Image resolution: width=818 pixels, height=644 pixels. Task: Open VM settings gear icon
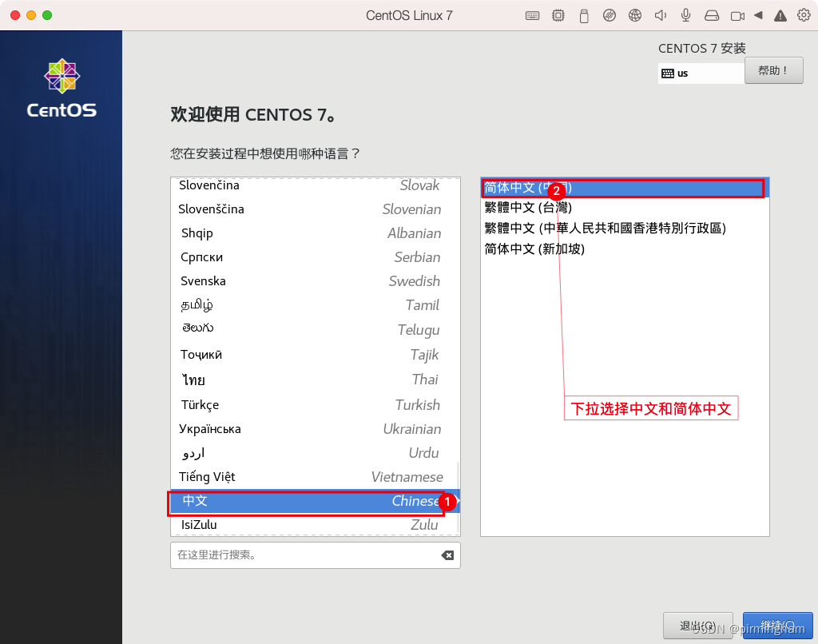804,15
